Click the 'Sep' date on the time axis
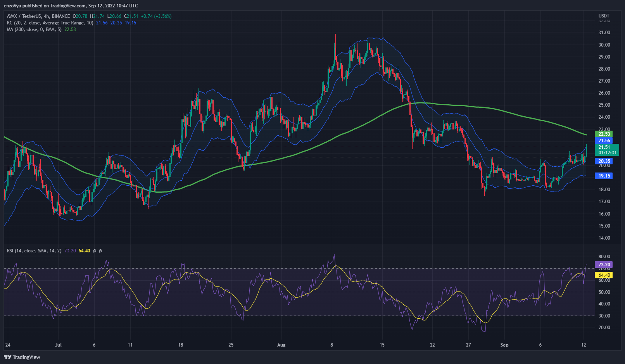625x364 pixels. click(504, 345)
